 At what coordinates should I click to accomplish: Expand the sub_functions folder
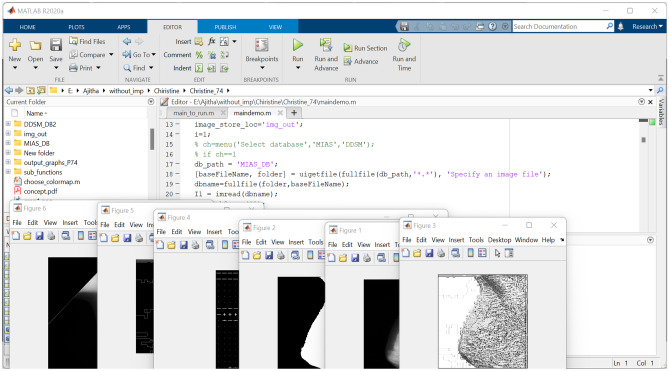(x=8, y=172)
